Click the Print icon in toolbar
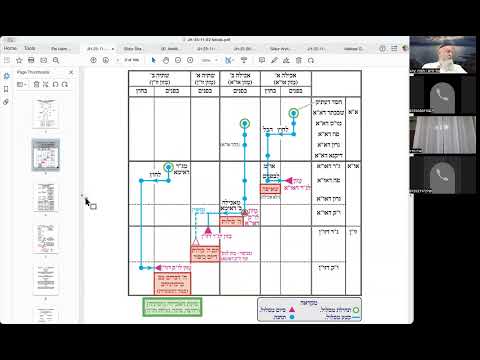Viewport: 480px width, 360px height. click(31, 60)
